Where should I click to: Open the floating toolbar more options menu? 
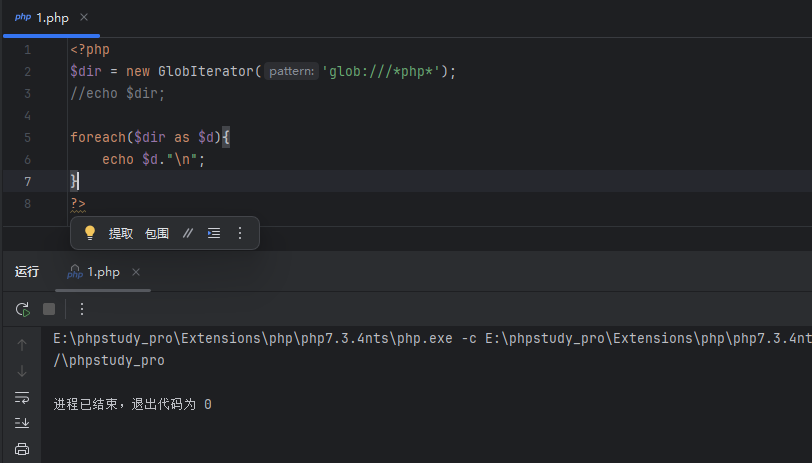240,233
